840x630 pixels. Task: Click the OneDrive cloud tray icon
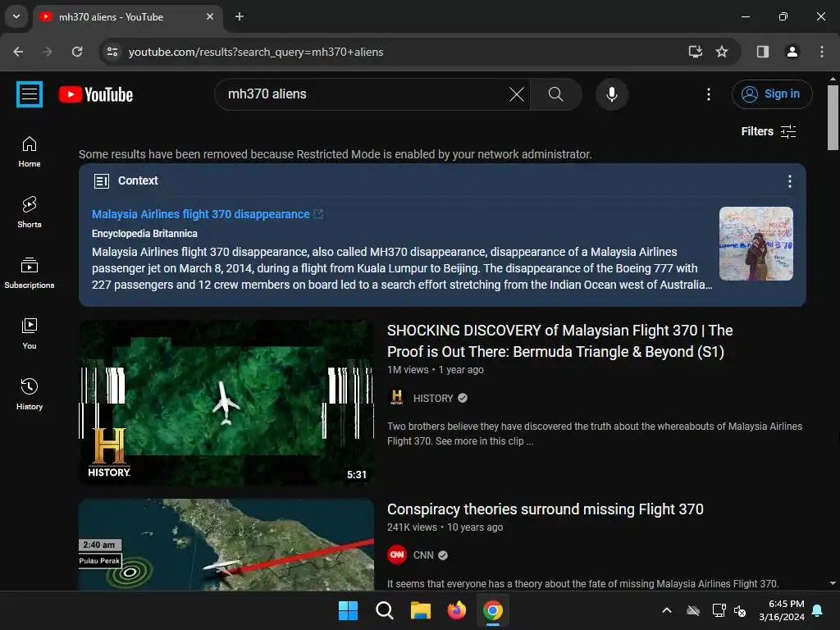tap(693, 610)
